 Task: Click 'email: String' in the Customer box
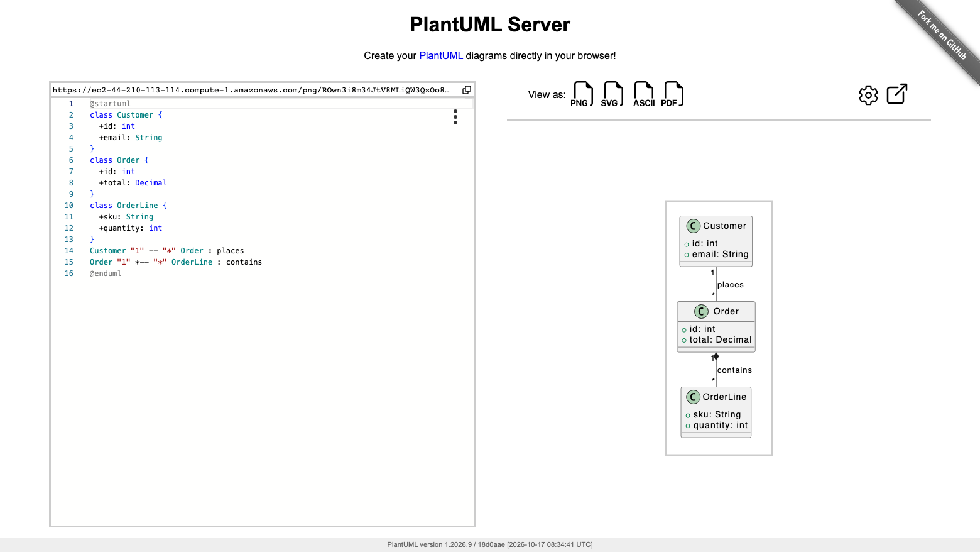(x=720, y=255)
